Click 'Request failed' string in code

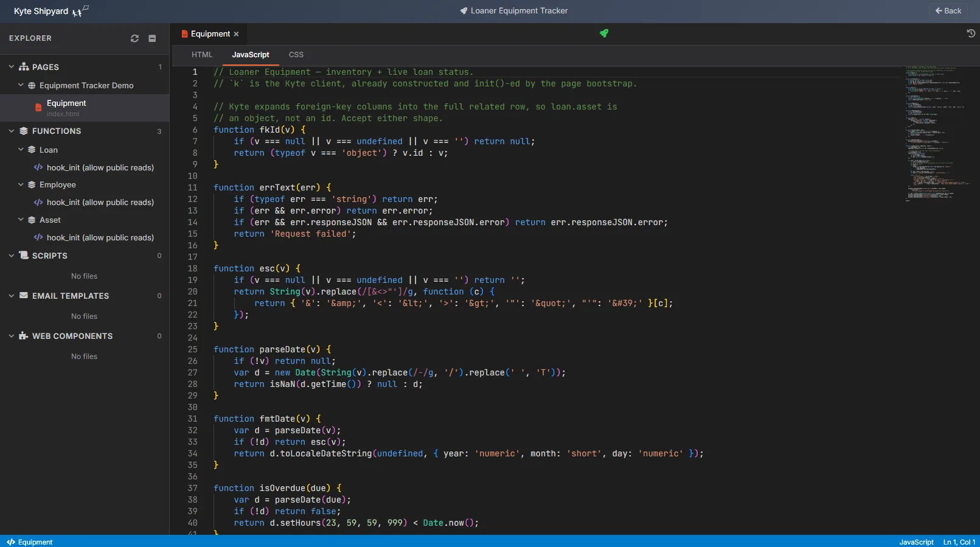click(x=310, y=234)
